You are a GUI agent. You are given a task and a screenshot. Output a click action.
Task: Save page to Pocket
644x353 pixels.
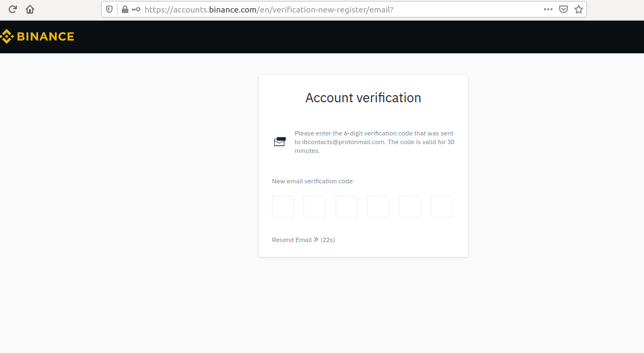tap(563, 9)
